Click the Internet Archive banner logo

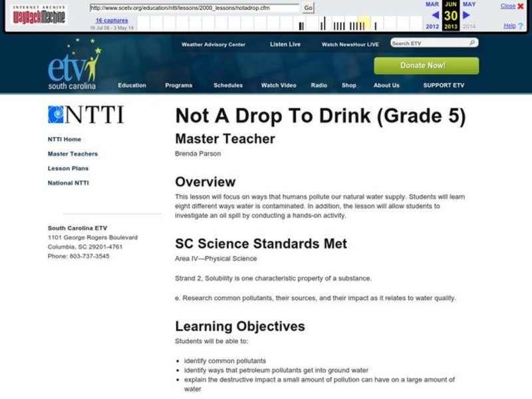tap(39, 6)
